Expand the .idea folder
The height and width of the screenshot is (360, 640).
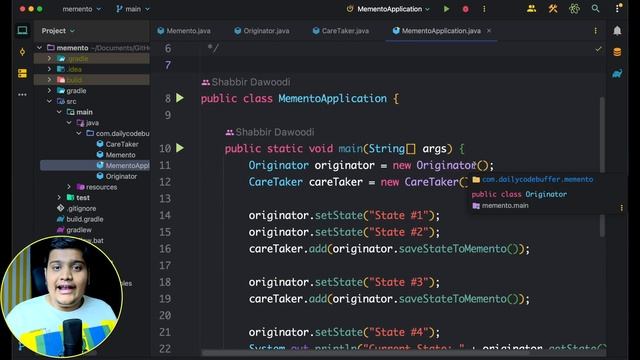pos(49,69)
